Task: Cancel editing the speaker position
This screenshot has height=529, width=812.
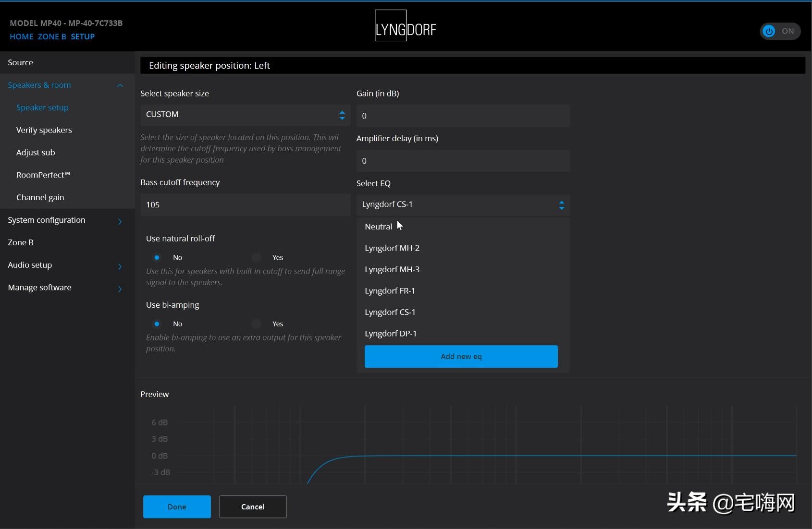Action: pos(253,506)
